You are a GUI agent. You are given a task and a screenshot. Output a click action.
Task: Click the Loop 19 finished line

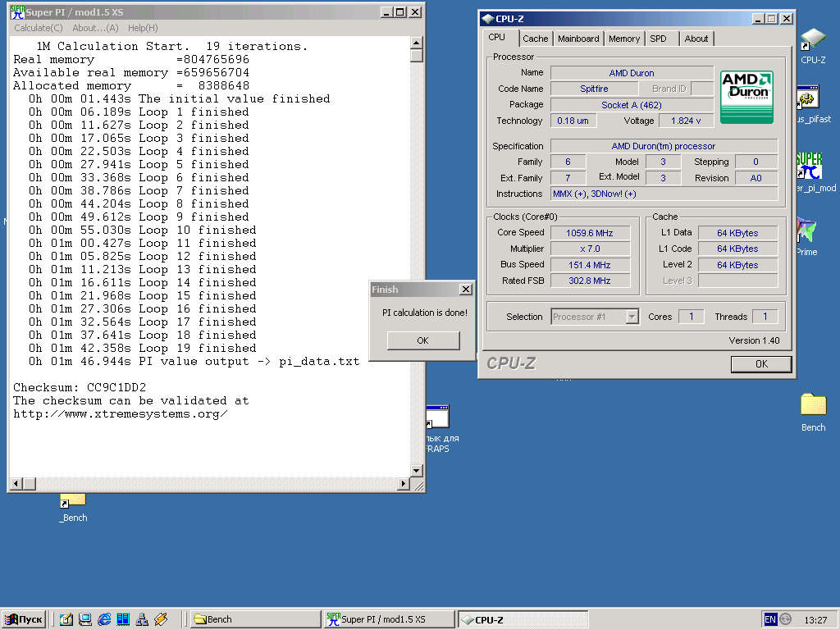tap(143, 348)
